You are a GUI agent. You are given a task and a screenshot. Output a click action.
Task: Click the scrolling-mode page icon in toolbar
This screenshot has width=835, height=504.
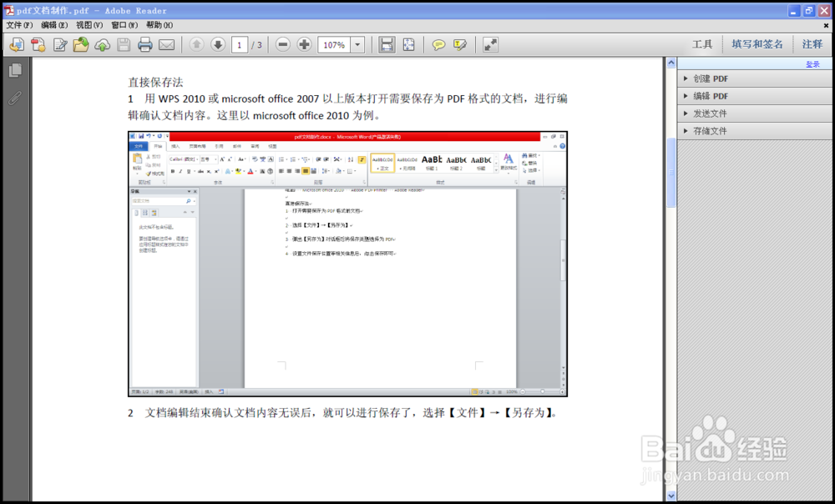pos(387,45)
